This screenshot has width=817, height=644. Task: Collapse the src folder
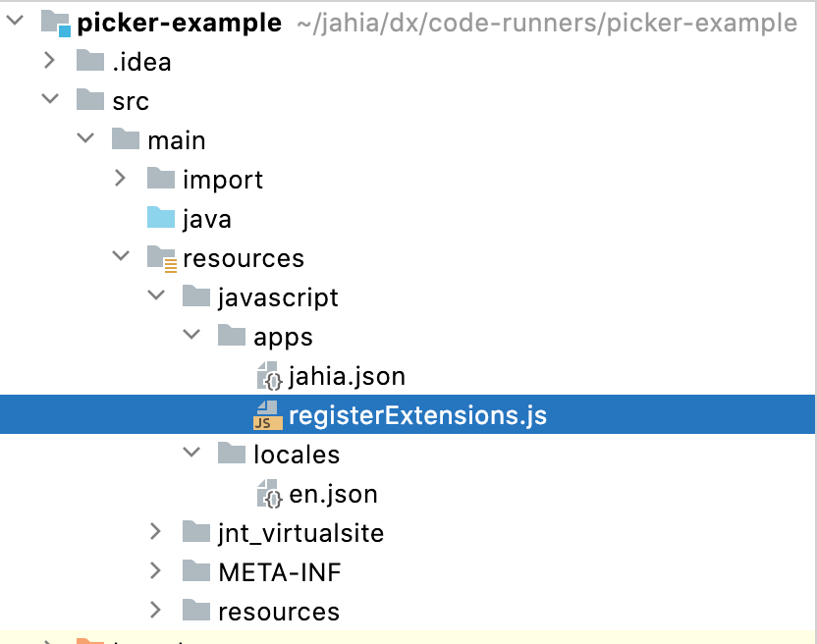(49, 100)
